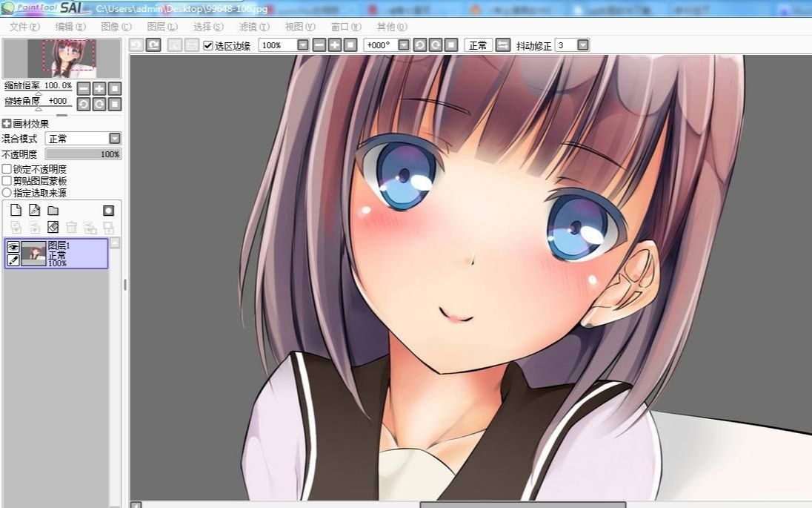Open the 其他 menu
Screen dimensions: 812x508
[x=392, y=27]
